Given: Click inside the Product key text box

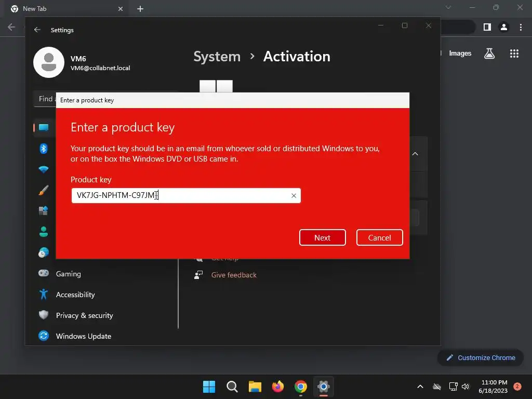Looking at the screenshot, I should 186,195.
